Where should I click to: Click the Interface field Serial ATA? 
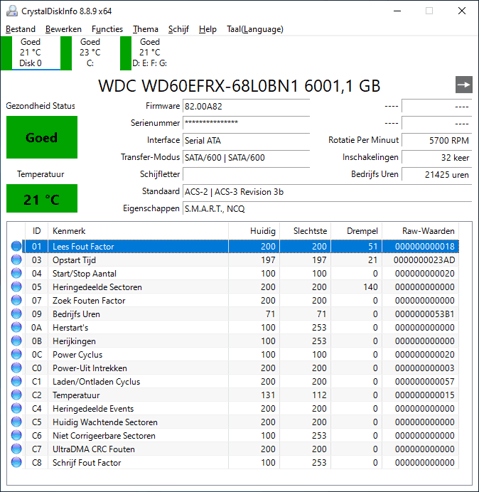(x=246, y=140)
